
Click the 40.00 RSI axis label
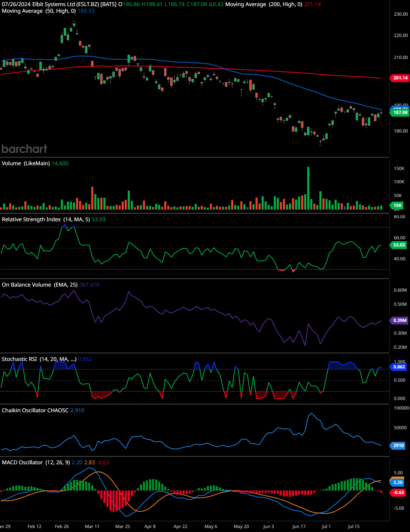pyautogui.click(x=399, y=259)
